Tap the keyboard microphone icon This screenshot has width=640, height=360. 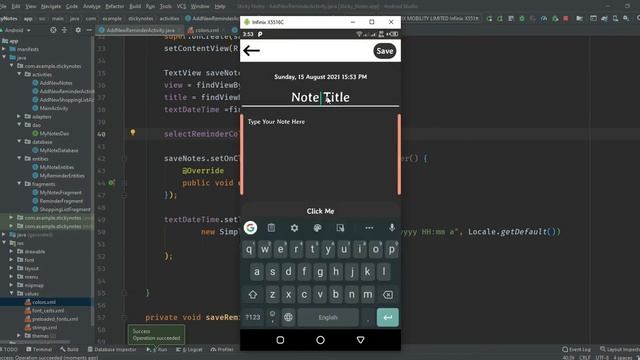click(x=392, y=228)
